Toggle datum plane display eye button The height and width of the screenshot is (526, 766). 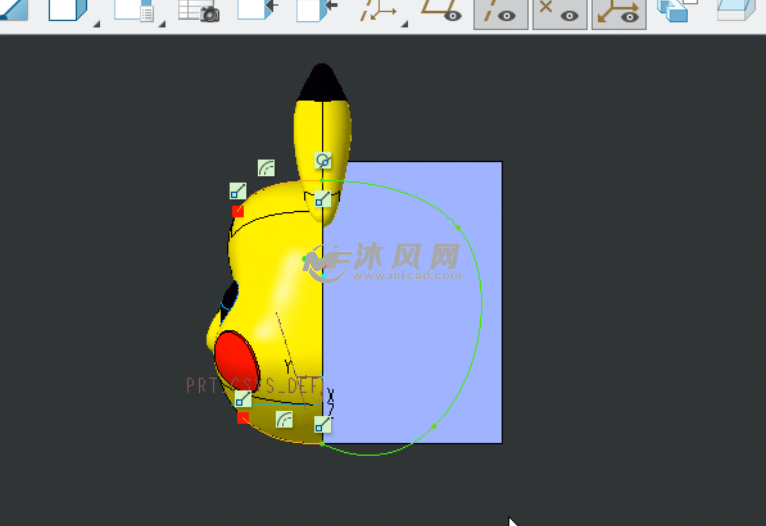click(x=442, y=11)
